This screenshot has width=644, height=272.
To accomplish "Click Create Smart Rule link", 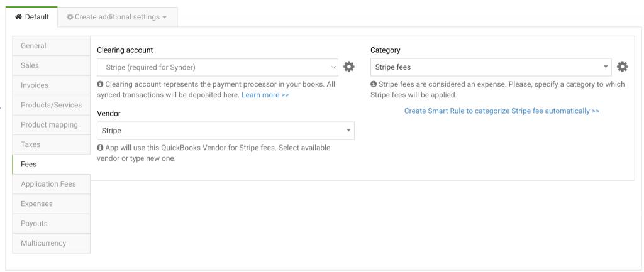I will 501,111.
